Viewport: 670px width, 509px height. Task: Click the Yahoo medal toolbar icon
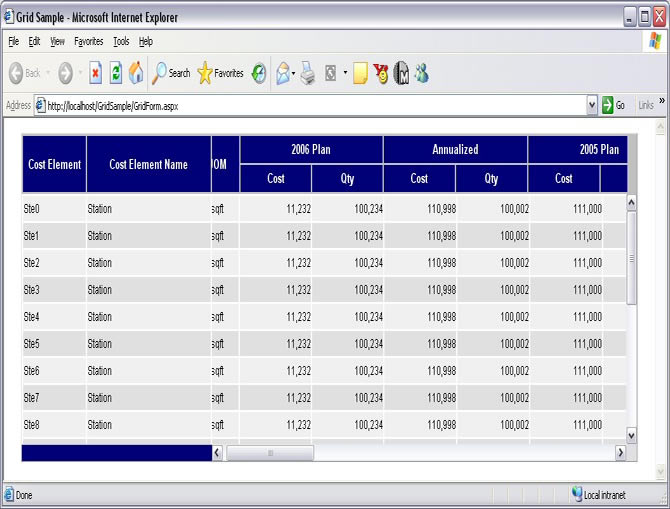click(381, 73)
